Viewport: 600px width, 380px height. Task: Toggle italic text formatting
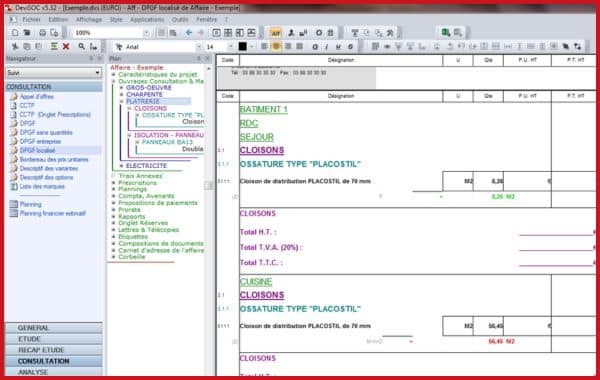point(326,47)
